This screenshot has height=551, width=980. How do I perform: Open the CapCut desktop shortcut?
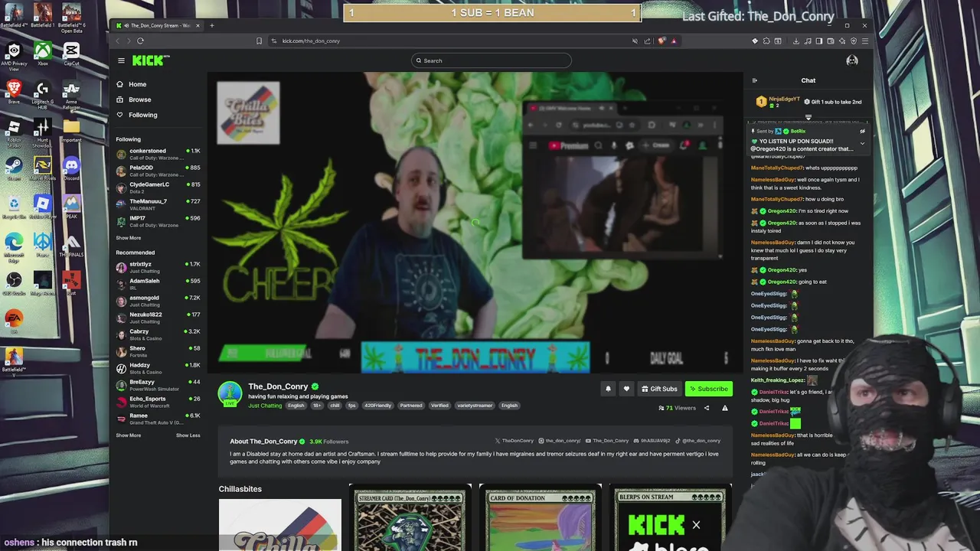(71, 54)
